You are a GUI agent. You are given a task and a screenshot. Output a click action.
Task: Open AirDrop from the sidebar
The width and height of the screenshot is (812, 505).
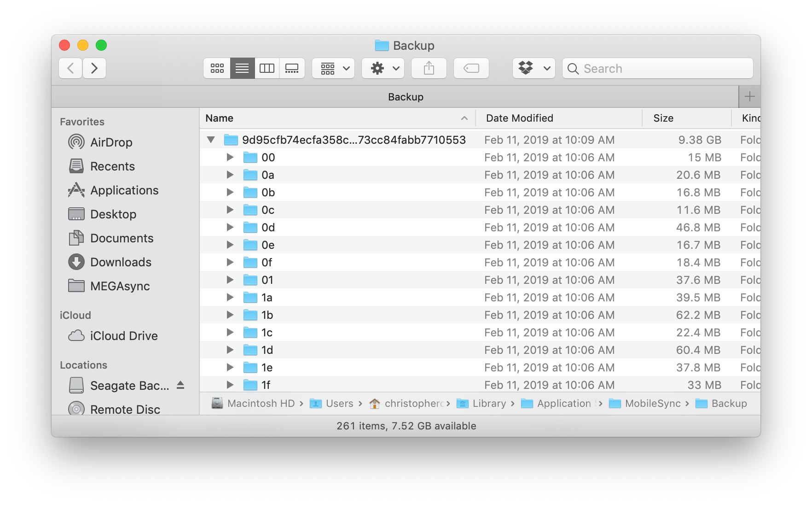pyautogui.click(x=100, y=142)
